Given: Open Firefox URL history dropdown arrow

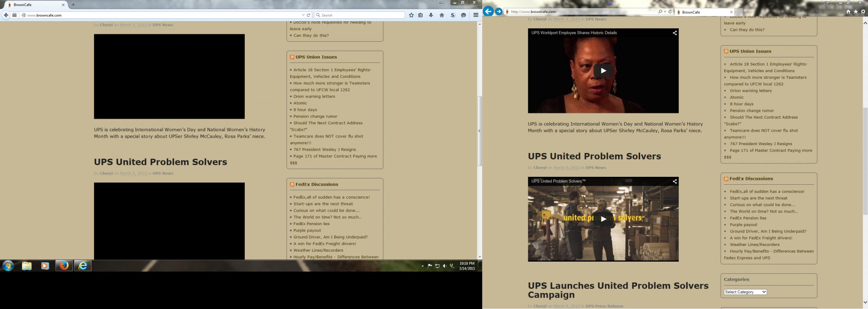Looking at the screenshot, I should (x=303, y=15).
